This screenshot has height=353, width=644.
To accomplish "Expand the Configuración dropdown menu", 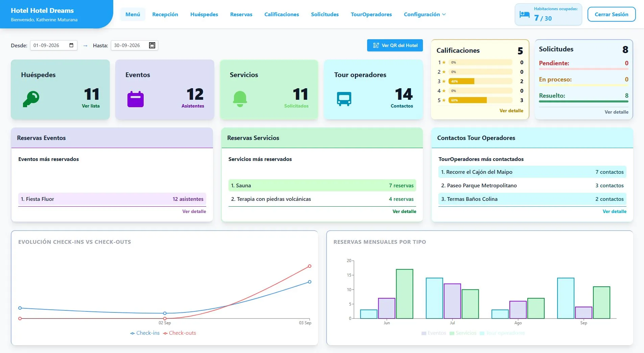I will tap(425, 15).
